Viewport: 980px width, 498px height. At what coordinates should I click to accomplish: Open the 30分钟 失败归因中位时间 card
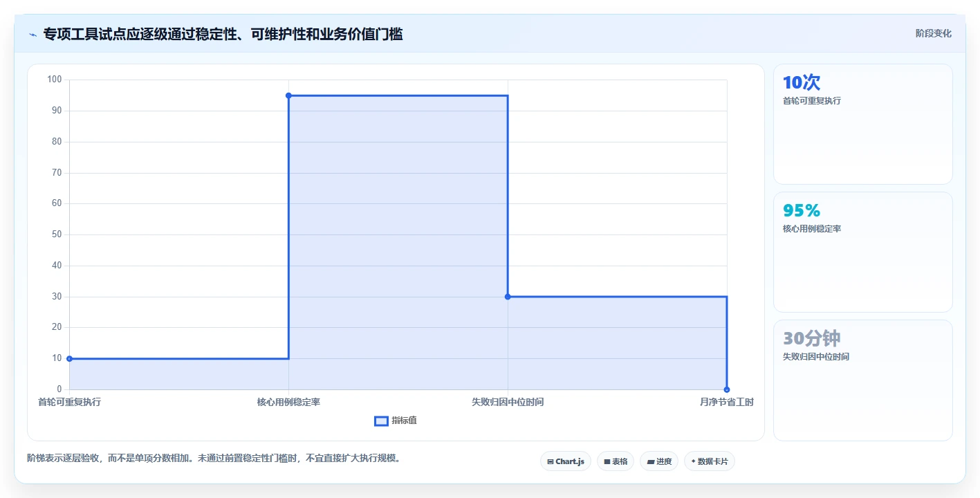coord(863,380)
